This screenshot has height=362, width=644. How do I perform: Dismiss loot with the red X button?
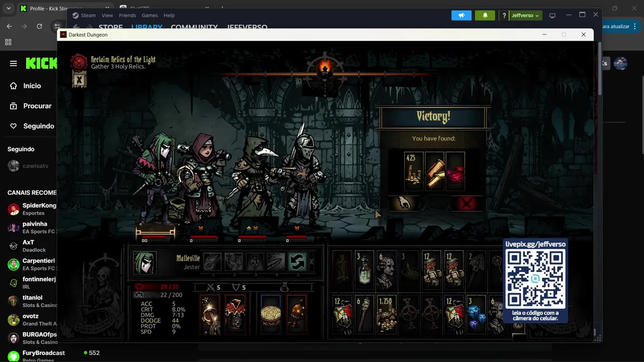[466, 204]
